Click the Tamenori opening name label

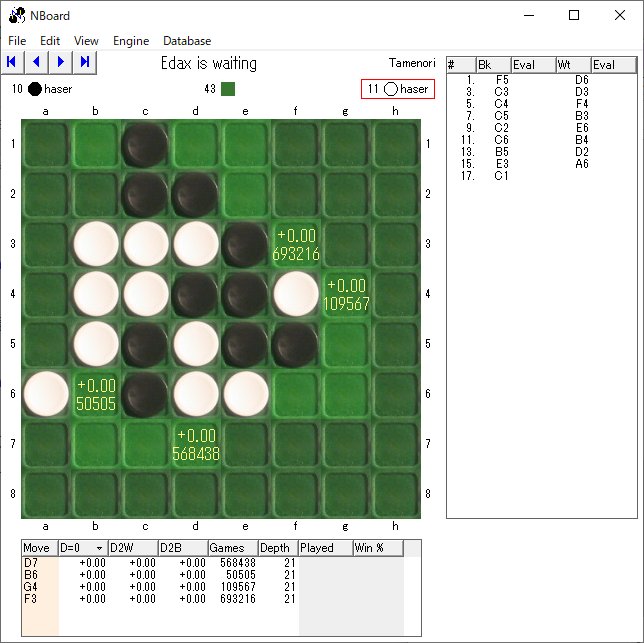pyautogui.click(x=412, y=63)
